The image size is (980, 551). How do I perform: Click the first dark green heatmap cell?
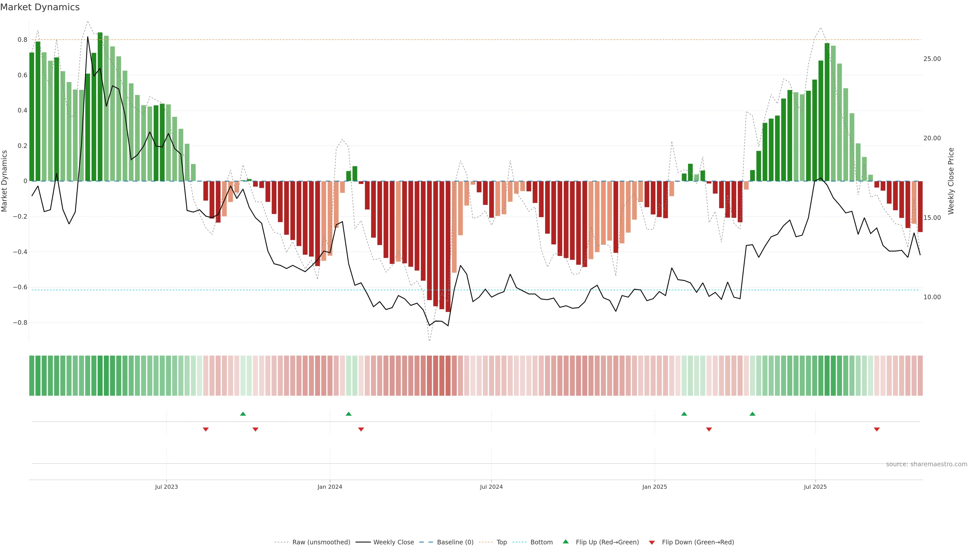coord(32,375)
